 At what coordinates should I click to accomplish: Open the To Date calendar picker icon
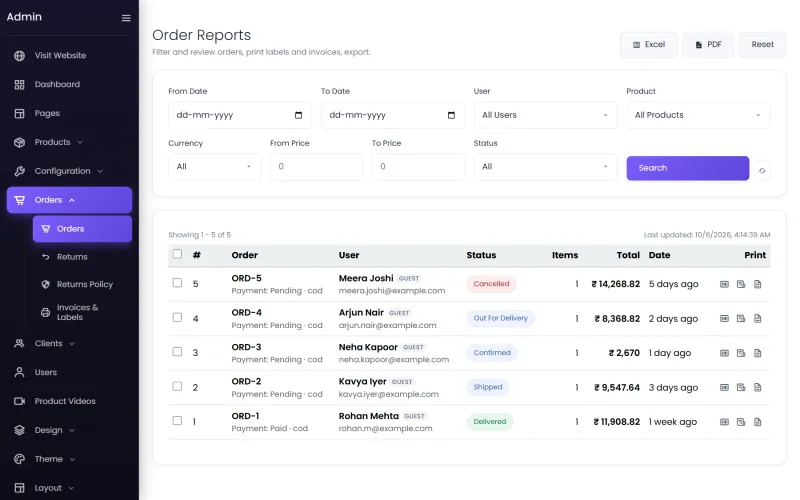tap(451, 115)
